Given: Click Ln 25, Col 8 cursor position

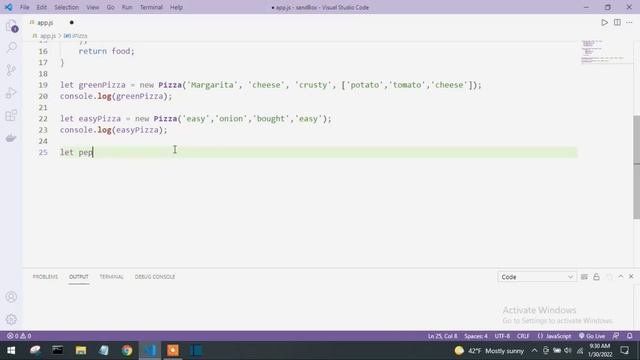Looking at the screenshot, I should (x=442, y=336).
